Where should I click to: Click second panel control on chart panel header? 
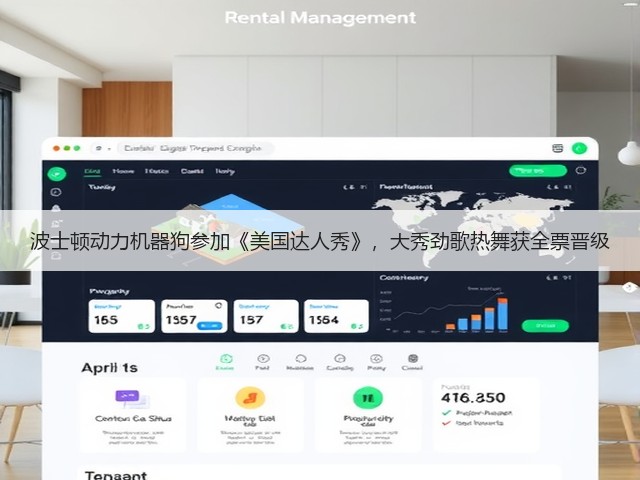[x=567, y=278]
